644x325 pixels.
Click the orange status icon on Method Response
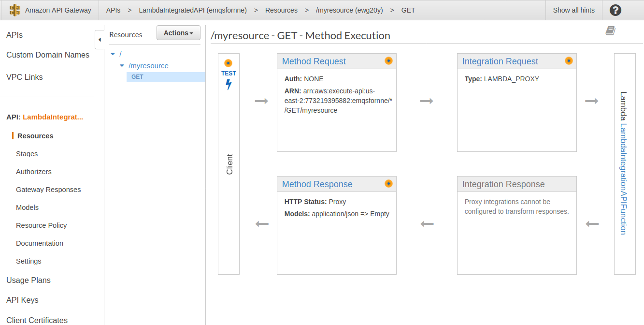388,183
